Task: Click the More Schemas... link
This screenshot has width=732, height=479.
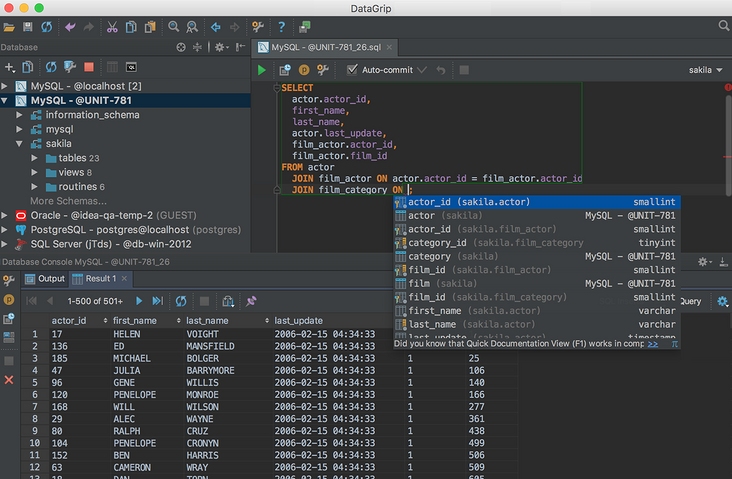Action: (68, 201)
